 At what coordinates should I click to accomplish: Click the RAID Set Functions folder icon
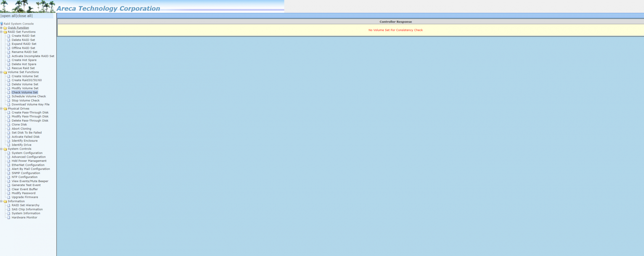[x=5, y=32]
